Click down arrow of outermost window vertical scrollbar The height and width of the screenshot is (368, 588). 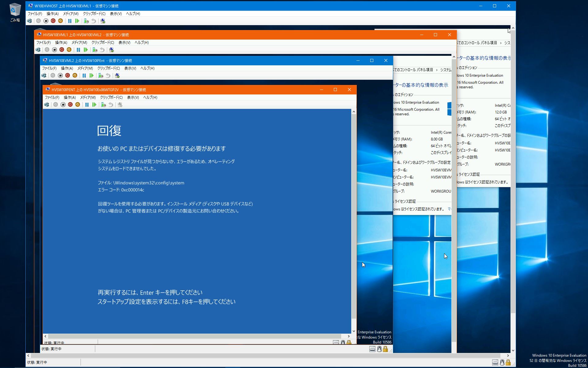(x=513, y=351)
